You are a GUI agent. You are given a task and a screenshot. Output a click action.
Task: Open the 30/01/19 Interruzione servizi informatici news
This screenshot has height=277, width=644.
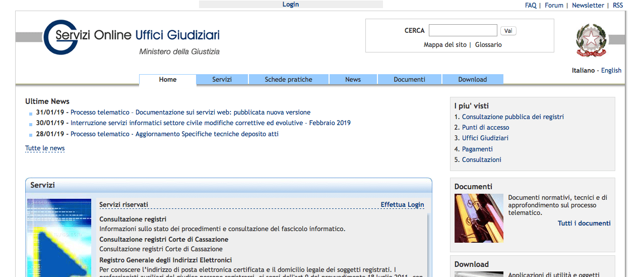pos(210,123)
